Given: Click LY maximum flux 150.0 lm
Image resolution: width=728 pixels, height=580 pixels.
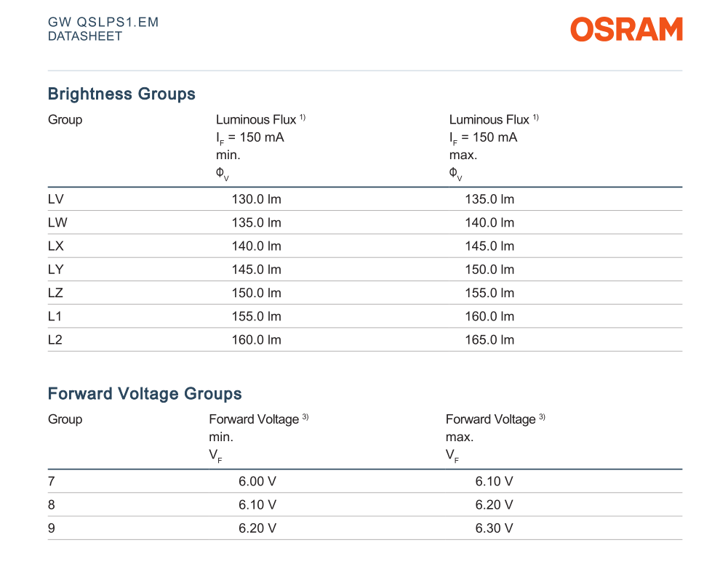Looking at the screenshot, I should coord(490,270).
